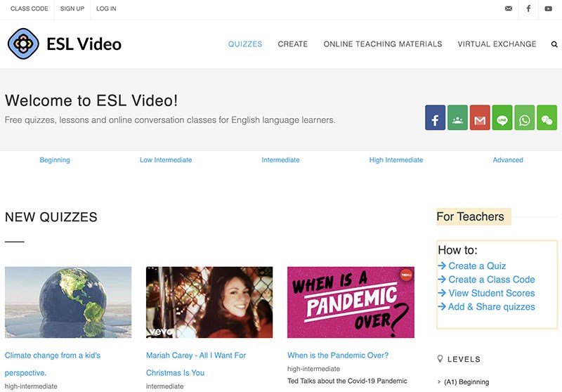The image size is (562, 392).
Task: Open Create a Class Code link
Action: pos(491,280)
